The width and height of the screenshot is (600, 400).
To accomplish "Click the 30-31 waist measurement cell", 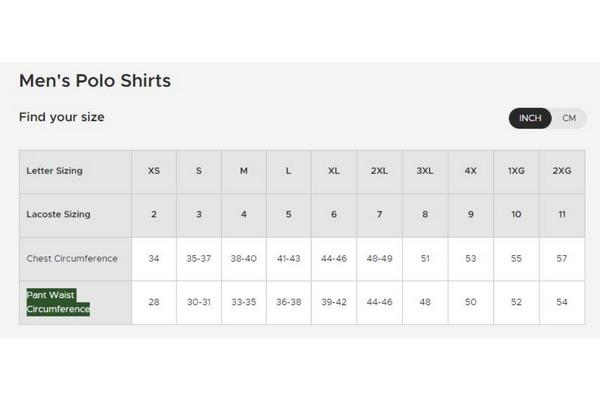I will 198,302.
